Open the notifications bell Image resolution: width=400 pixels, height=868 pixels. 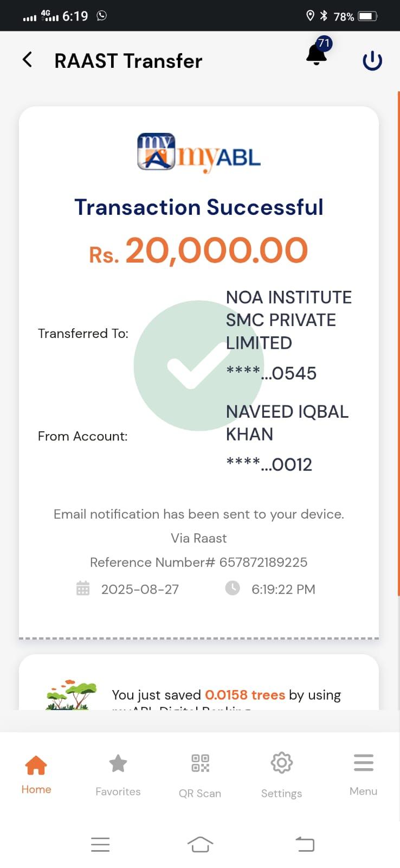tap(317, 54)
